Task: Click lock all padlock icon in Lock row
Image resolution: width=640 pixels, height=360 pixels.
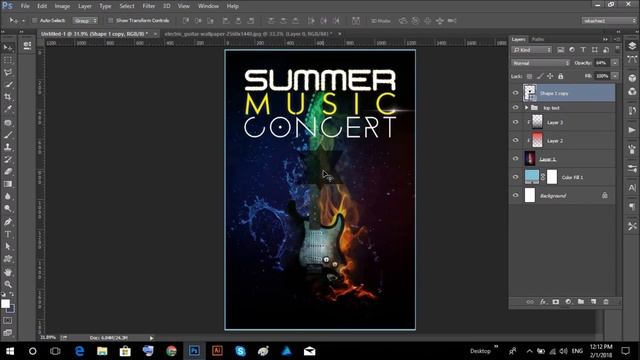Action: click(561, 76)
